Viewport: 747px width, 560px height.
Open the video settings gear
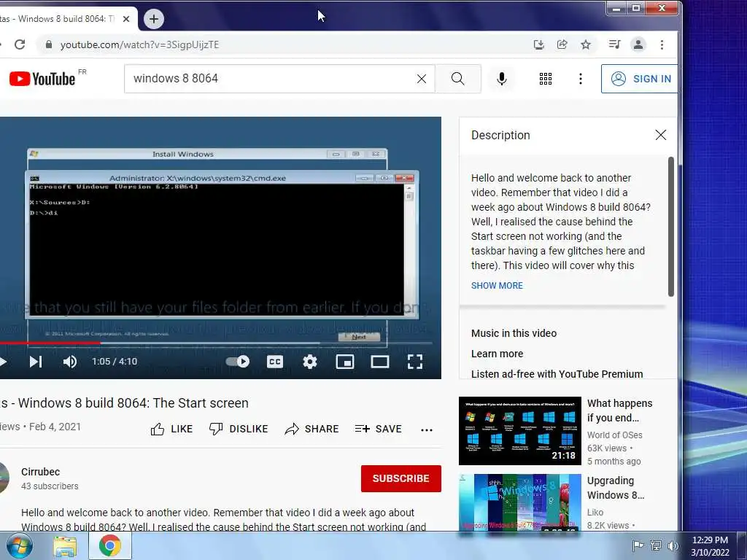click(x=309, y=362)
